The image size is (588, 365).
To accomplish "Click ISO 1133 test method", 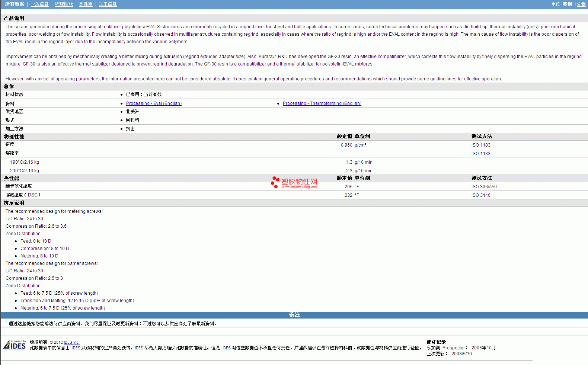I will [481, 154].
